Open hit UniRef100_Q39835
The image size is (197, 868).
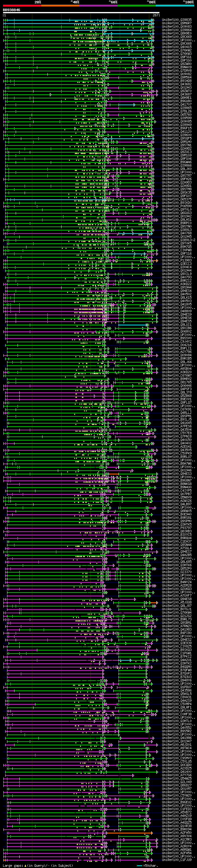pyautogui.click(x=177, y=20)
